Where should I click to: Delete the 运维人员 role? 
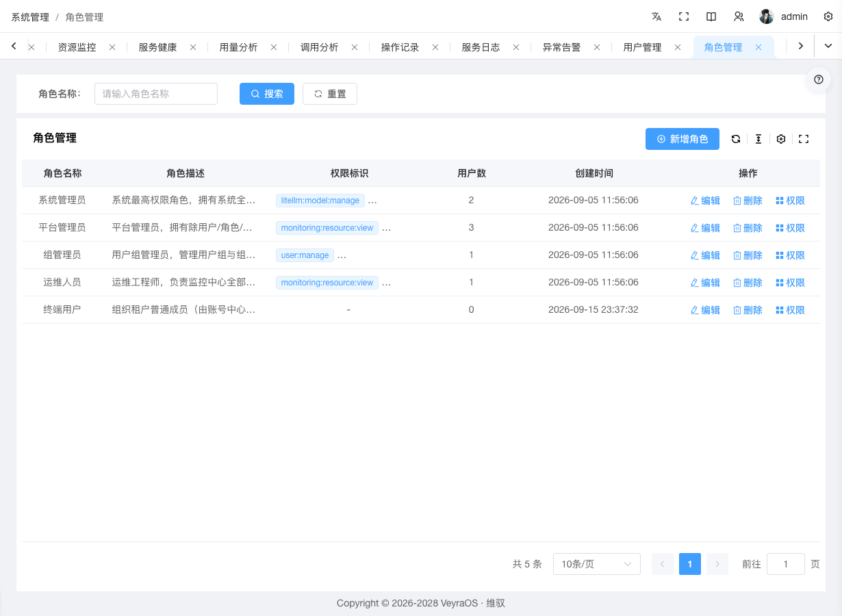748,283
